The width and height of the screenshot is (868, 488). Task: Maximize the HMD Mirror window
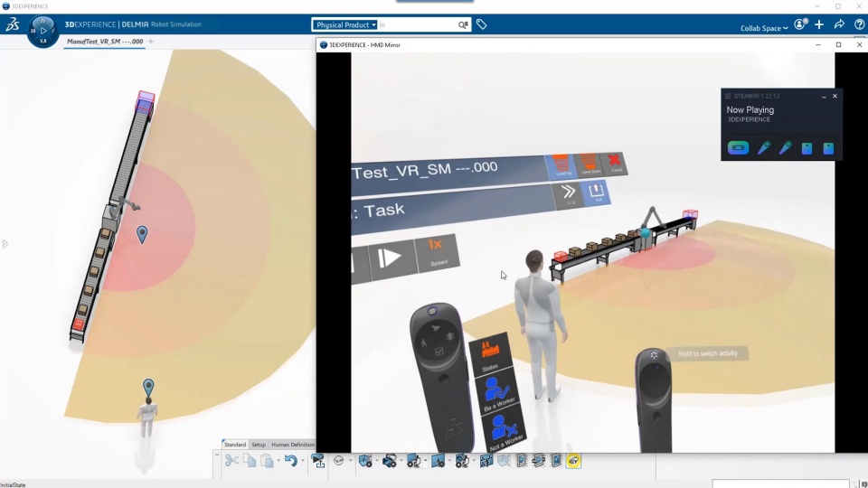838,45
